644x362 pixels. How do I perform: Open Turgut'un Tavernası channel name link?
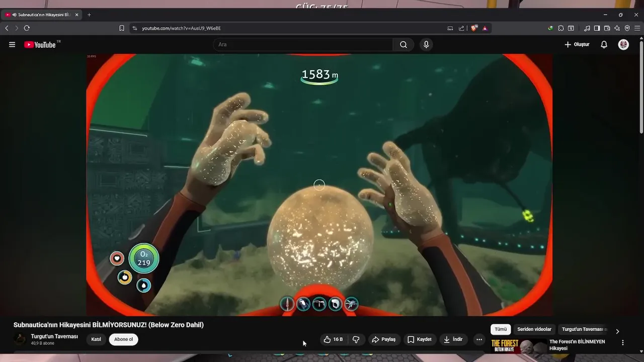pos(54,336)
